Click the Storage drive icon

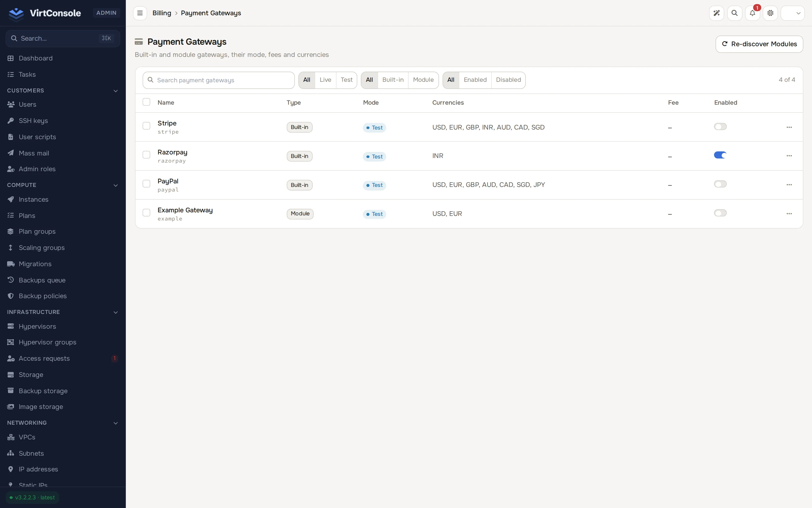[x=11, y=375]
